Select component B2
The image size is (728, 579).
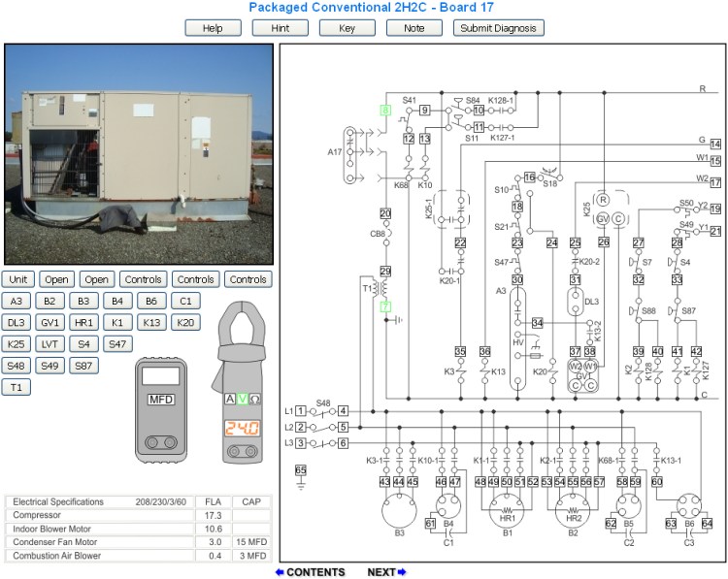pos(50,301)
